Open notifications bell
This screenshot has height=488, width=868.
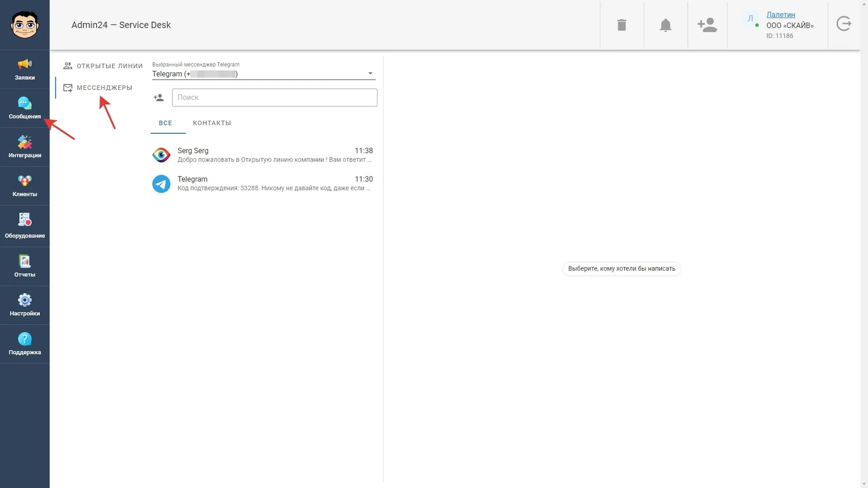click(665, 25)
